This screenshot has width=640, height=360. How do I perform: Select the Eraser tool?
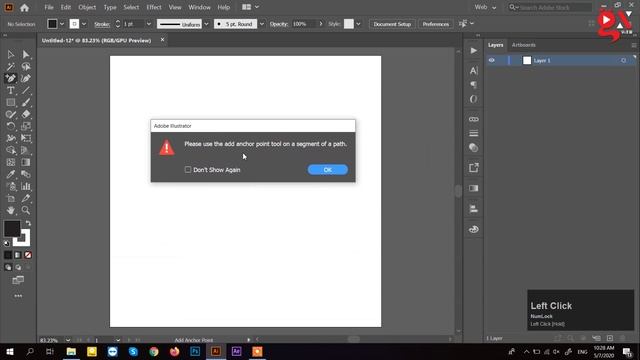26,114
